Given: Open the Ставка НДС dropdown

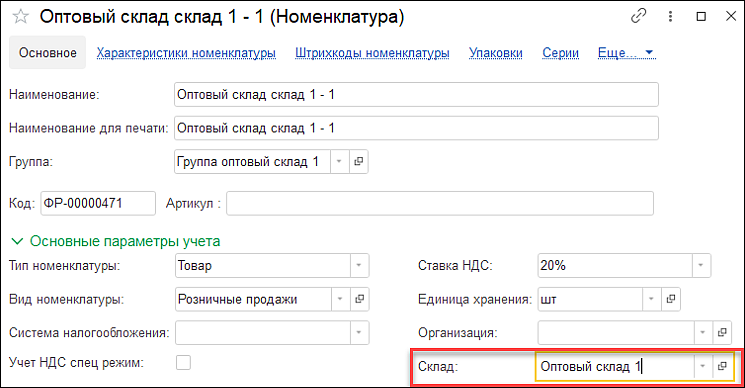Looking at the screenshot, I should click(701, 265).
